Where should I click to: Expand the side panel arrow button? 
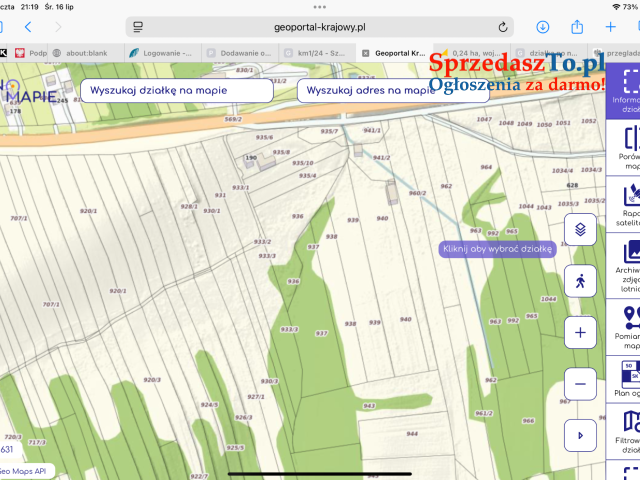click(x=580, y=435)
